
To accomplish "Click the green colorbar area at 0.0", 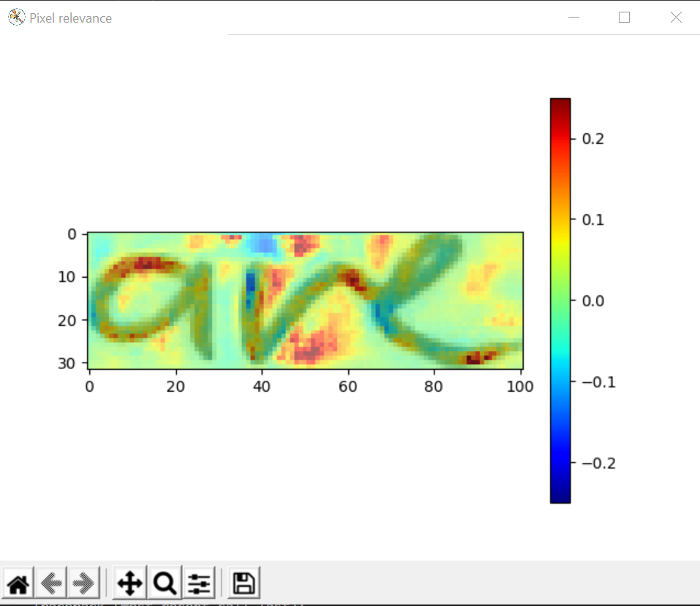I will click(x=560, y=300).
